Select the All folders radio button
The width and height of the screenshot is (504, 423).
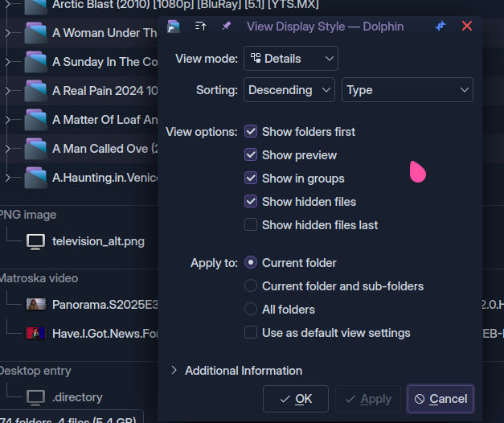click(251, 310)
